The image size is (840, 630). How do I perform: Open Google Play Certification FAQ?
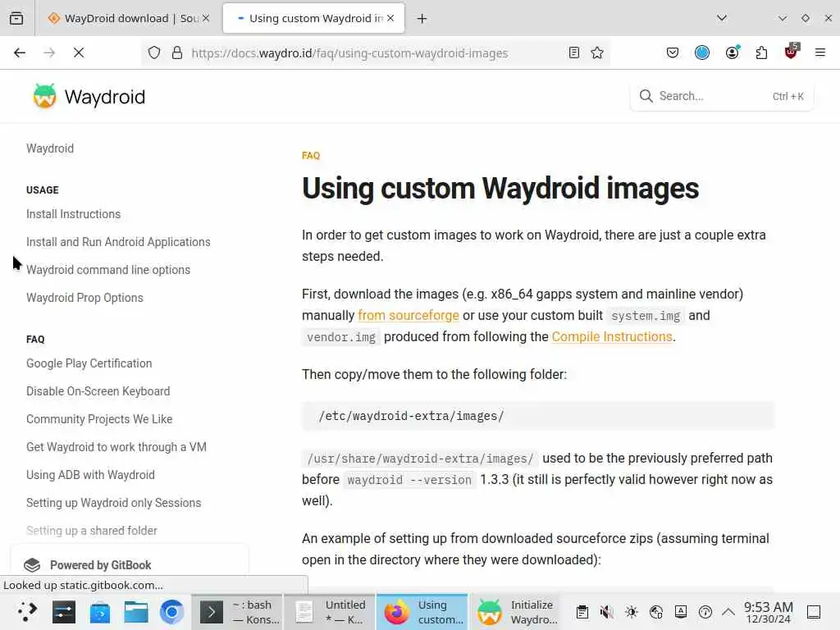[x=89, y=363]
